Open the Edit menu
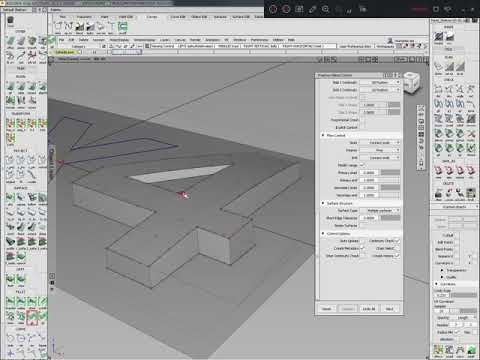This screenshot has height=360, width=480. (x=71, y=40)
